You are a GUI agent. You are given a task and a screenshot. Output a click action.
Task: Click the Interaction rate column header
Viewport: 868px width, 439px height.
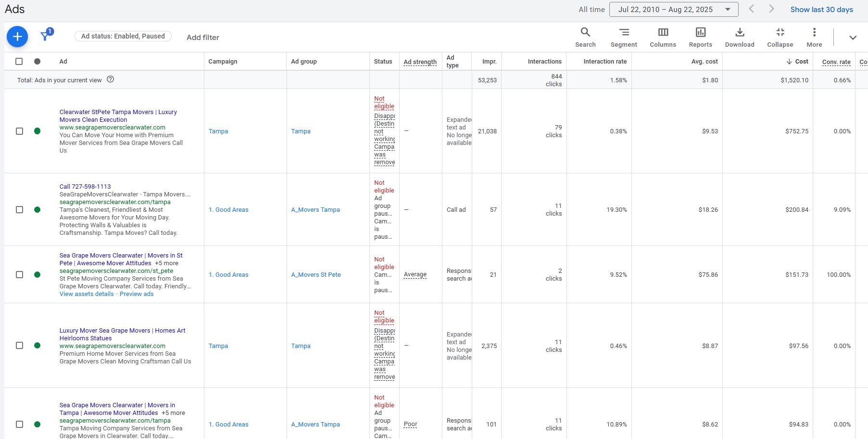[x=605, y=61]
